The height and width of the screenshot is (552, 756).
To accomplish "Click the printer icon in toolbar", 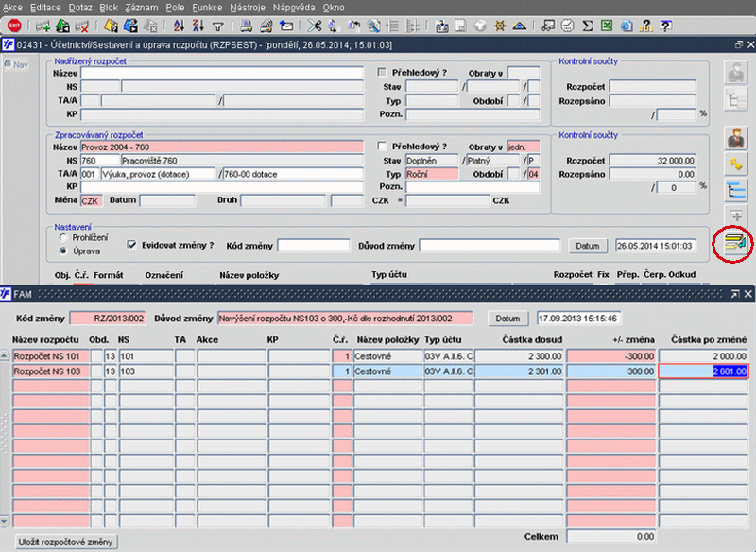I will pyautogui.click(x=247, y=26).
